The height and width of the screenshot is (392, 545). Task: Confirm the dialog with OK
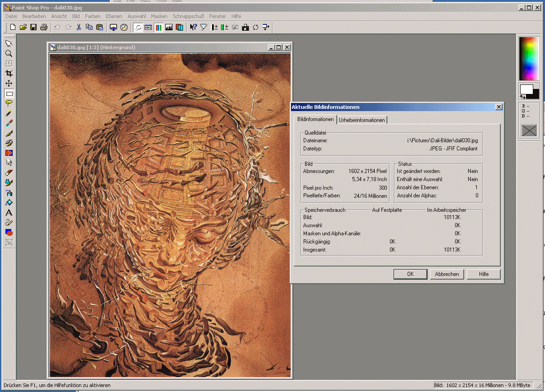pyautogui.click(x=410, y=274)
